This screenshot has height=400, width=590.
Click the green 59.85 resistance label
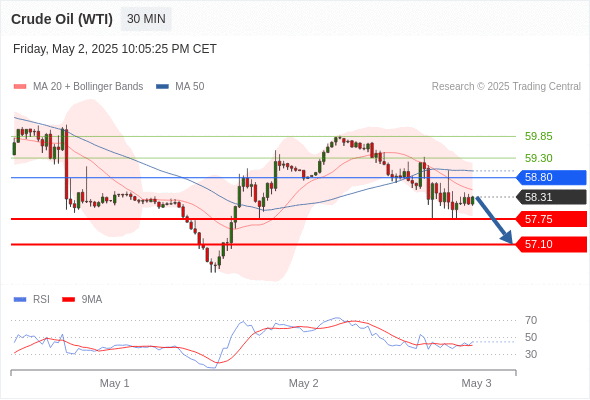pyautogui.click(x=538, y=136)
